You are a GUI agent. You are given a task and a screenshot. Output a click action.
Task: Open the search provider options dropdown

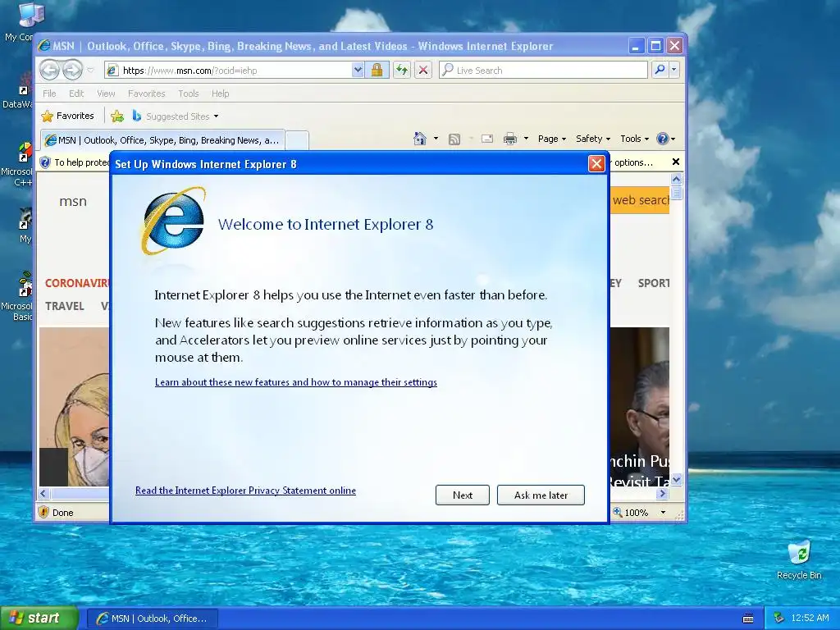[674, 70]
